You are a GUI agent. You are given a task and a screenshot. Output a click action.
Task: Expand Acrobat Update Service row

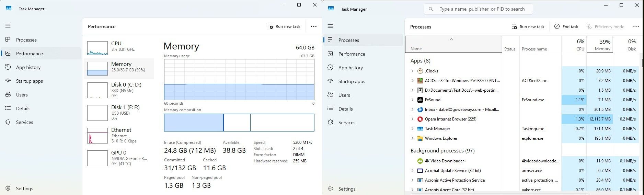pos(412,171)
